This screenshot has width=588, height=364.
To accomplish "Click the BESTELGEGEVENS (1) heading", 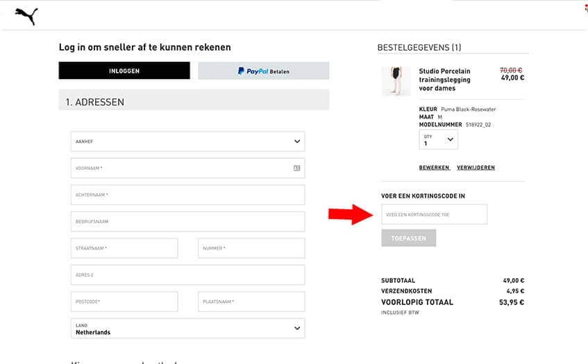I will [419, 48].
